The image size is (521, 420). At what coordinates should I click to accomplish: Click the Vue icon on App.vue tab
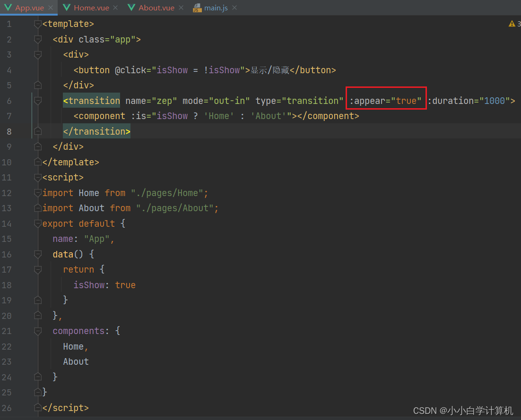(x=8, y=7)
